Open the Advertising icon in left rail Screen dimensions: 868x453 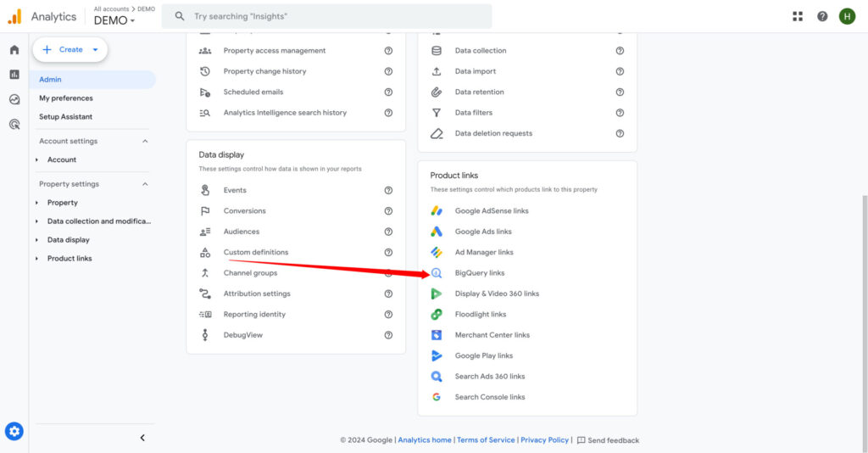pyautogui.click(x=14, y=124)
